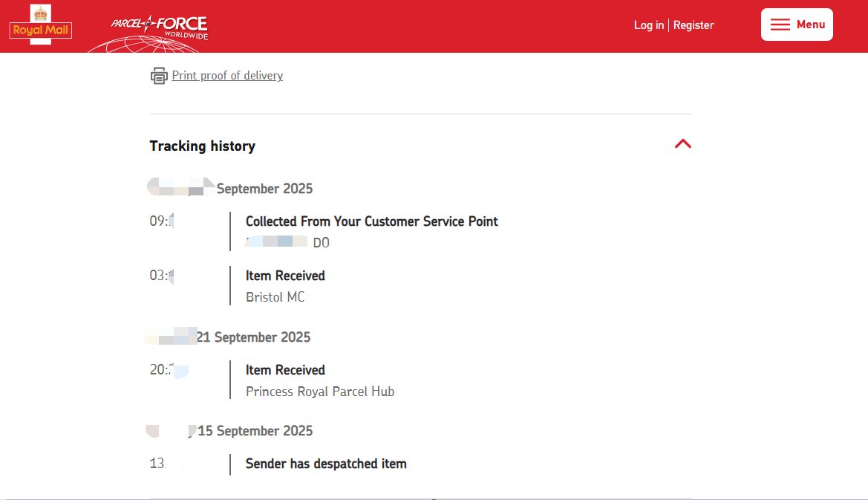Click the Parcelforce Worldwide logo
The height and width of the screenshot is (500, 868).
159,28
